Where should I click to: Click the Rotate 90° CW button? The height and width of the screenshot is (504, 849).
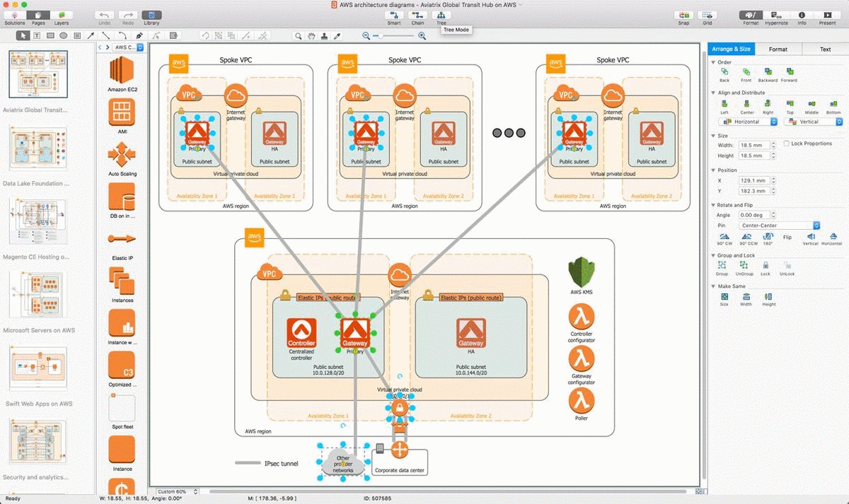point(724,239)
